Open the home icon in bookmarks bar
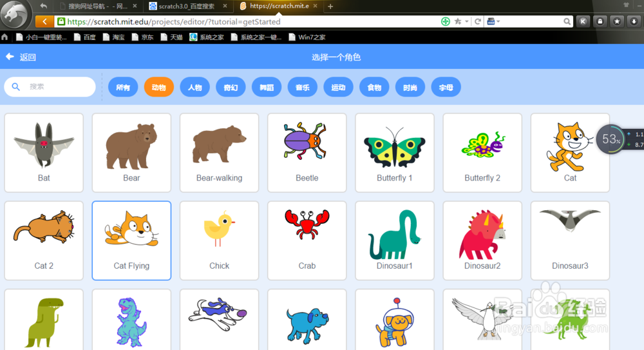The image size is (644, 350). point(5,37)
